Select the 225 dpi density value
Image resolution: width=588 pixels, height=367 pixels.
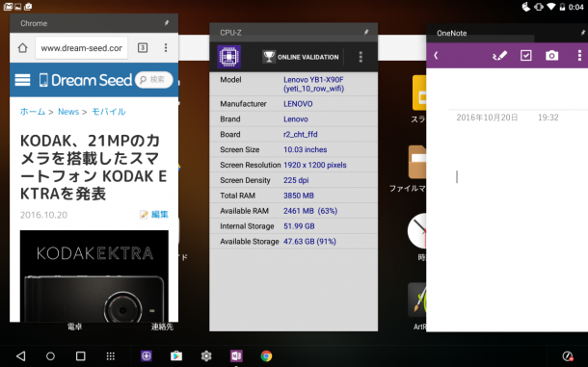coord(296,180)
